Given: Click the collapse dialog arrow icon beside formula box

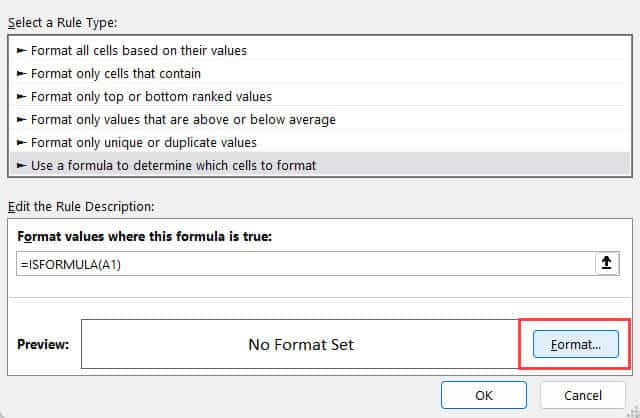Looking at the screenshot, I should pyautogui.click(x=604, y=263).
